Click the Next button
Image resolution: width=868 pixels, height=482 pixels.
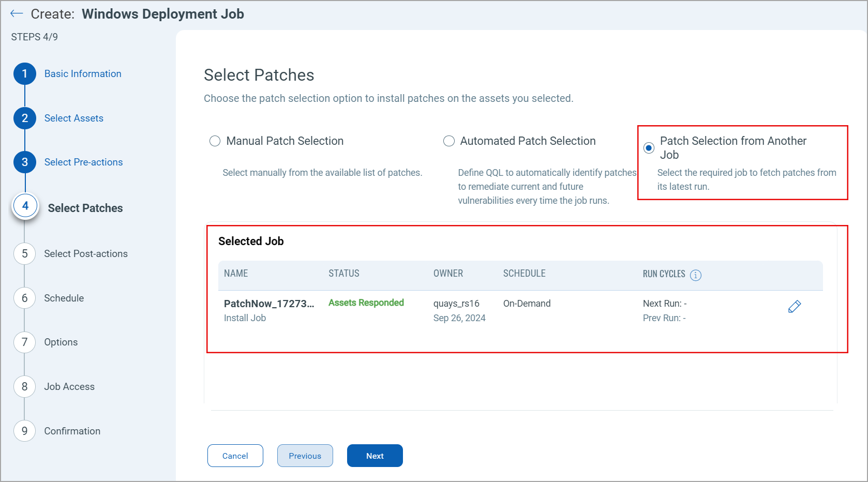375,456
